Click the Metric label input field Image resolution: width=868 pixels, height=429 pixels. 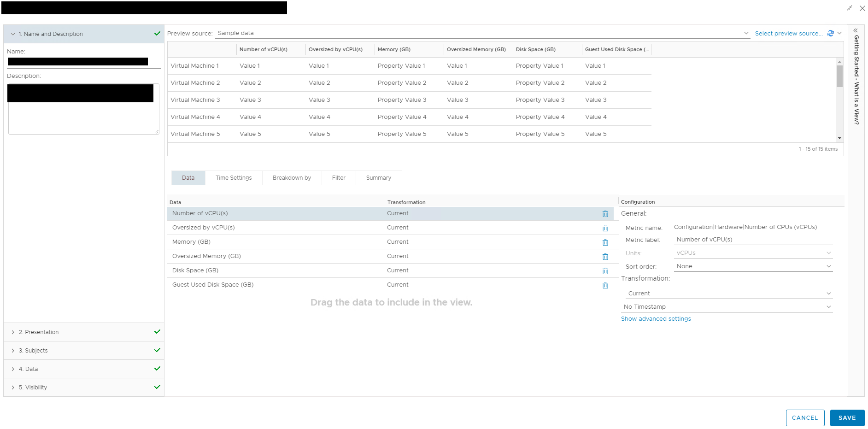pos(753,240)
